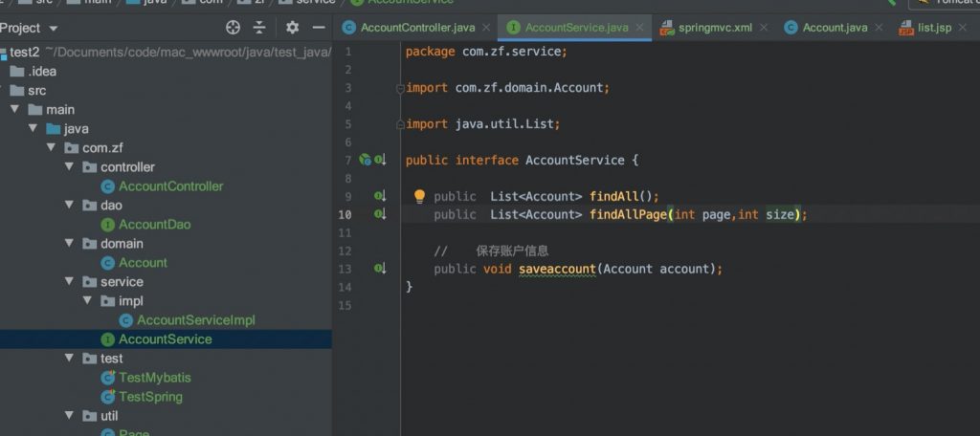The width and height of the screenshot is (980, 436).
Task: Click the TestMybatis runnable class icon
Action: click(107, 378)
